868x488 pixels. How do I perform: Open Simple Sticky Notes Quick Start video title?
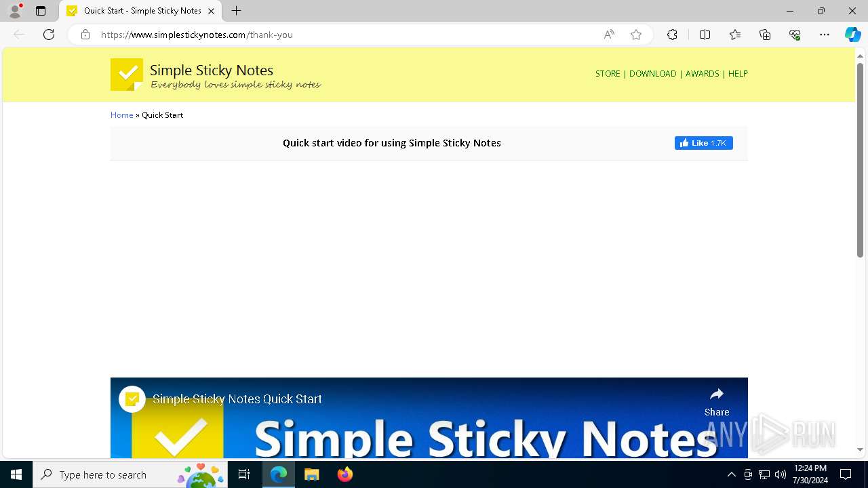237,399
